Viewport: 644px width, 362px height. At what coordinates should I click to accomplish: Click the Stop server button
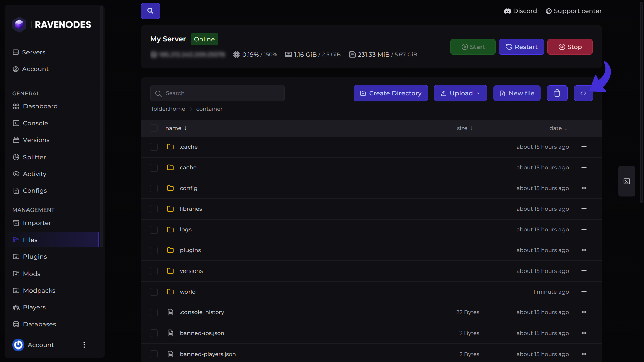[570, 47]
